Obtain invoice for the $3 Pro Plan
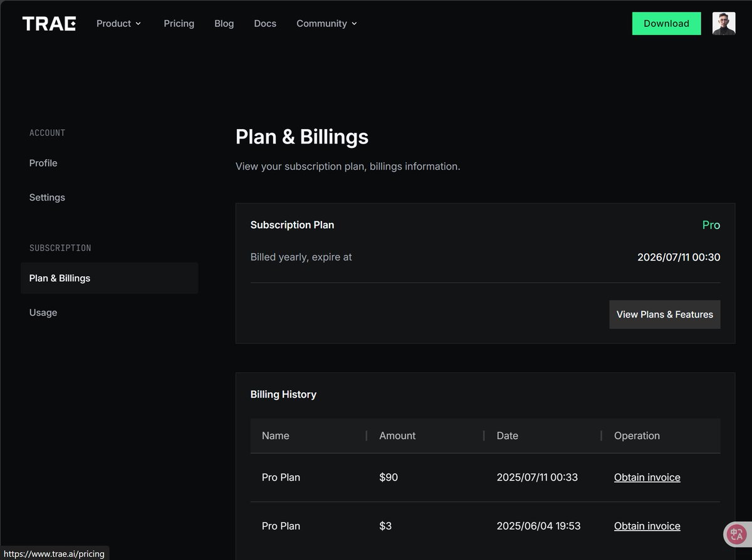The height and width of the screenshot is (560, 752). coord(647,526)
